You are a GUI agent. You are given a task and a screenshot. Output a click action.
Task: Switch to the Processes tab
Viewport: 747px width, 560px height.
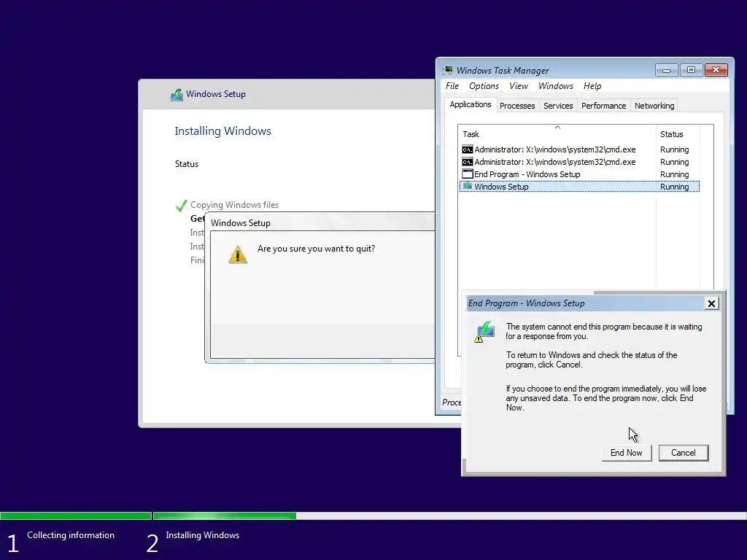tap(517, 106)
